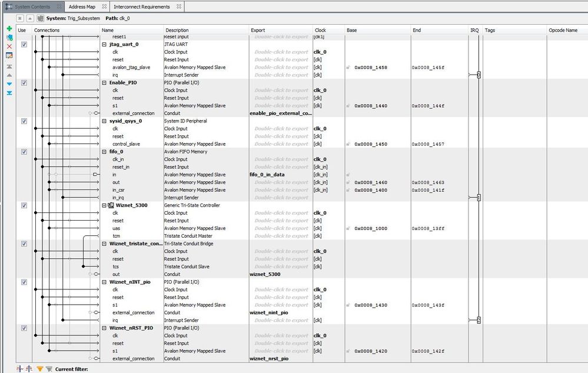Screen dimensions: 588x373
Task: Click the second connection display icon at bottom-left
Action: (29, 369)
